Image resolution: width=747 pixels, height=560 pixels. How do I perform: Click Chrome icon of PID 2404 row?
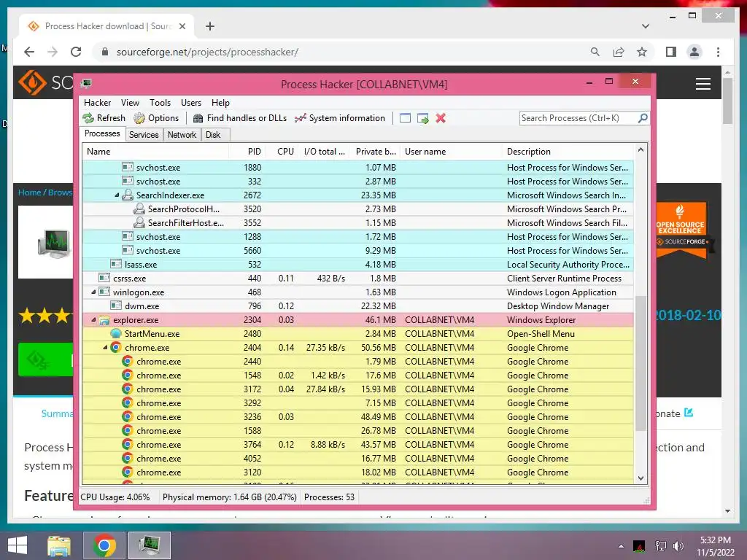point(116,348)
